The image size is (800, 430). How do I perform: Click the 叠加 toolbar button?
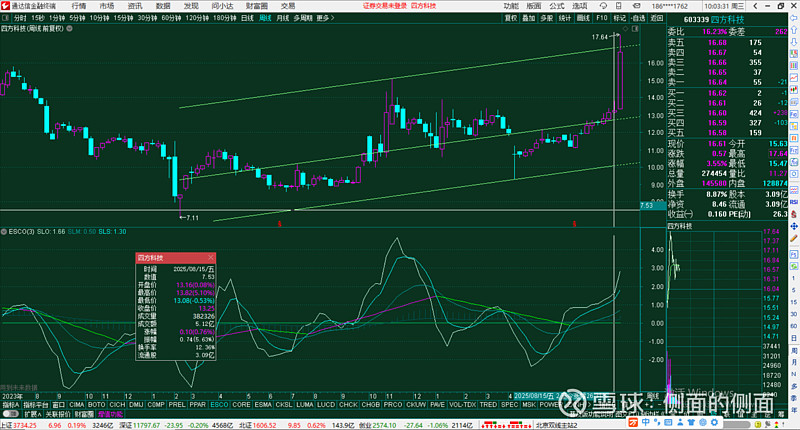(529, 18)
